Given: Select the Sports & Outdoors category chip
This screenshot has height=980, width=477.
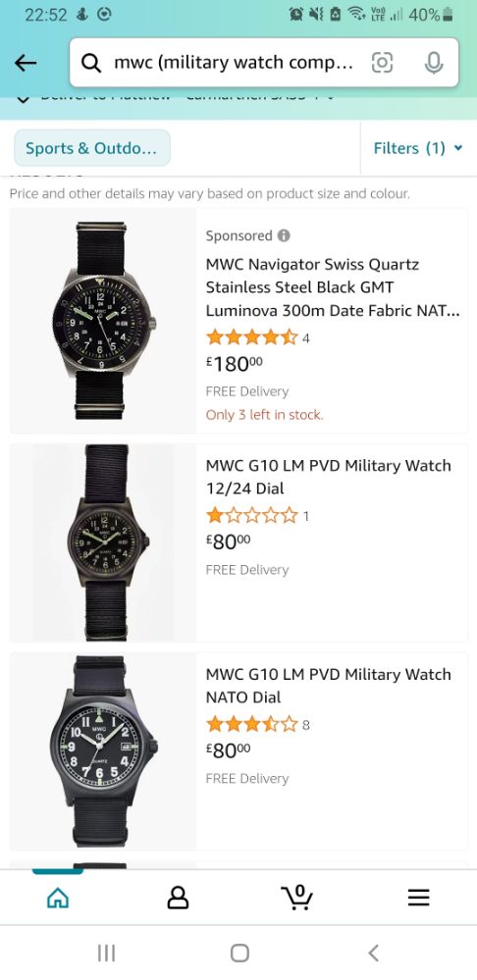Looking at the screenshot, I should [92, 148].
